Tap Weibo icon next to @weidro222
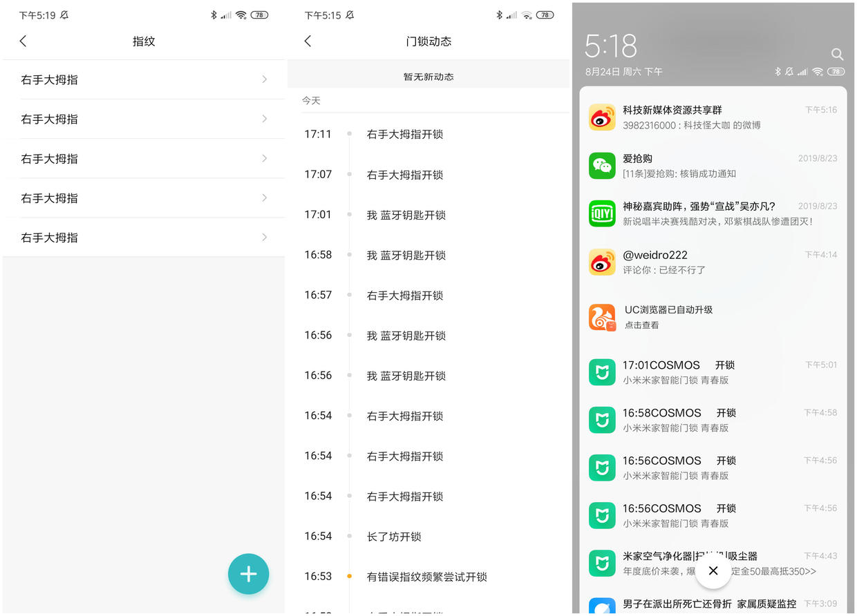The height and width of the screenshot is (616, 857). (602, 262)
